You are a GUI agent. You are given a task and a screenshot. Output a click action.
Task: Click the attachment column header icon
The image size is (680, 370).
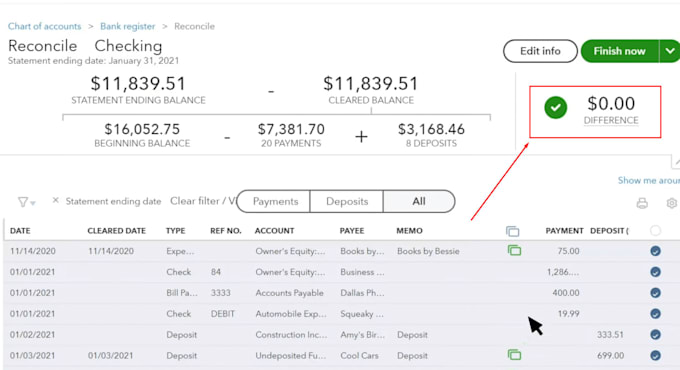pos(512,231)
